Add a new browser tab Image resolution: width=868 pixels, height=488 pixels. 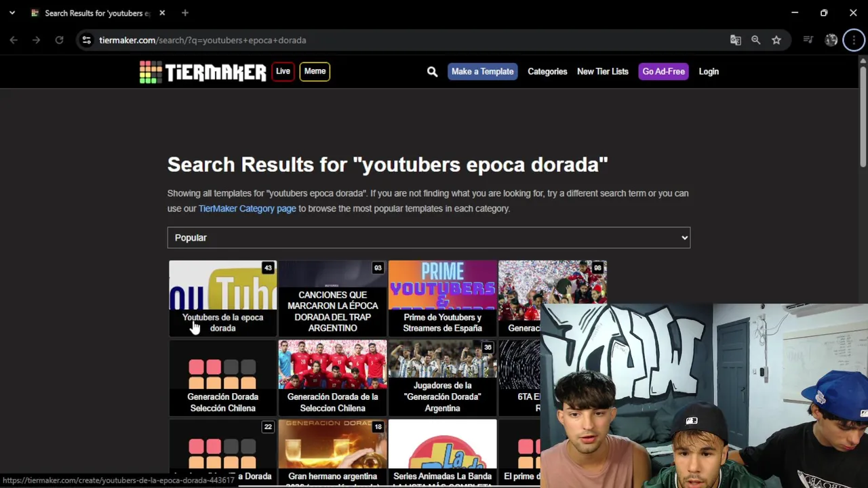click(185, 13)
